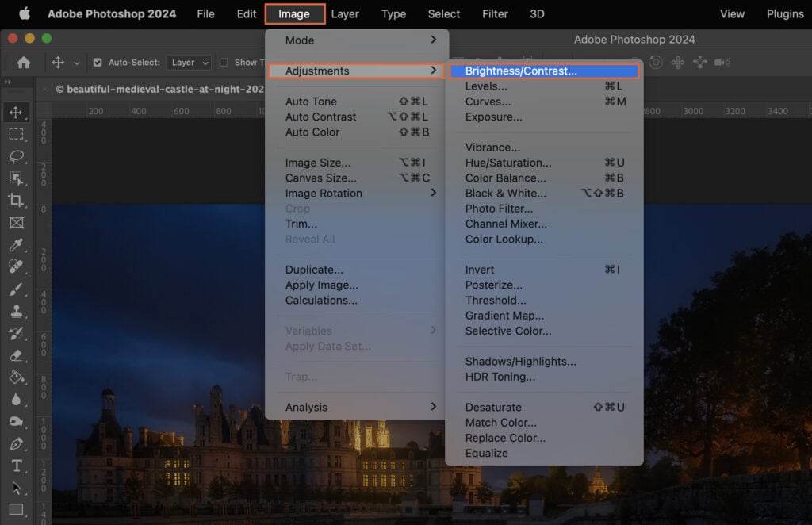Select the Brush tool
This screenshot has height=525, width=812.
tap(16, 289)
